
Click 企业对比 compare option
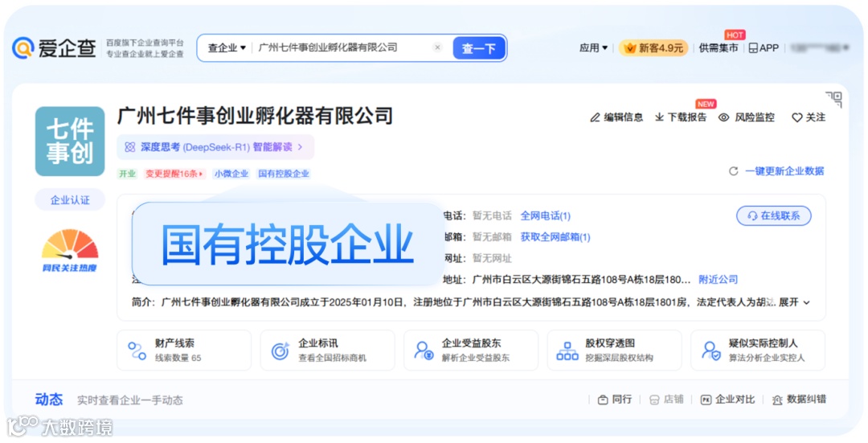coord(727,400)
